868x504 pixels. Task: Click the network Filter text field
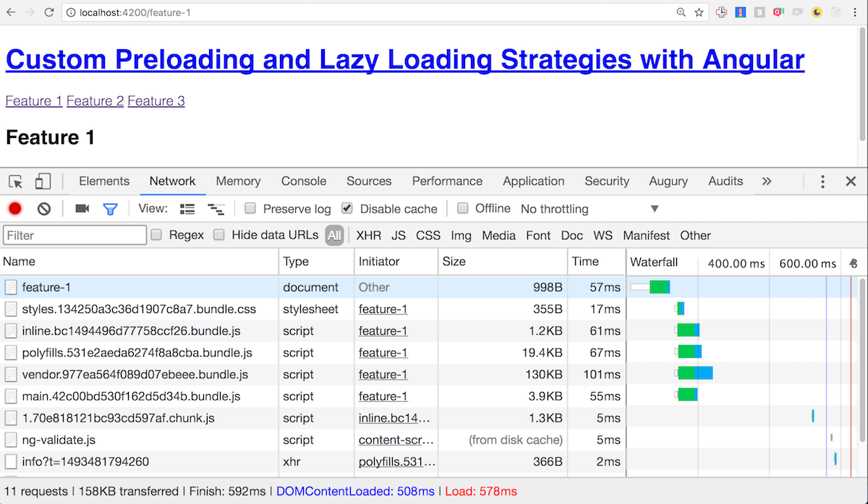(x=75, y=235)
